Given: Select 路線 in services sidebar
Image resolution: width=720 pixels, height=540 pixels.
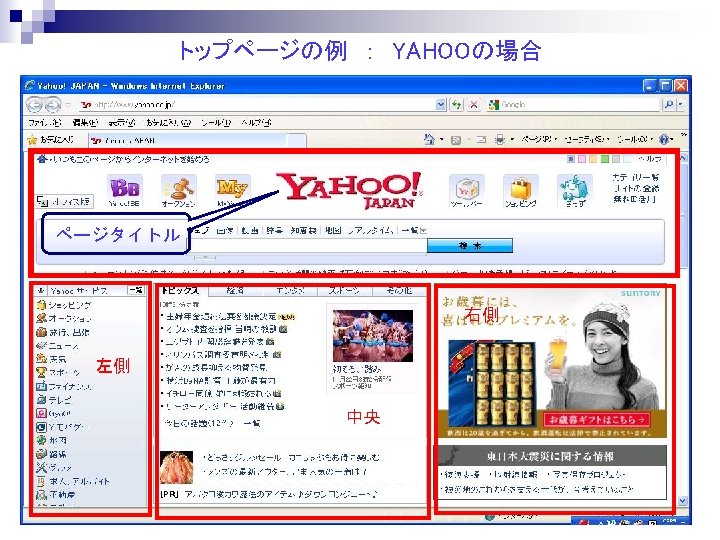Looking at the screenshot, I should [51, 454].
